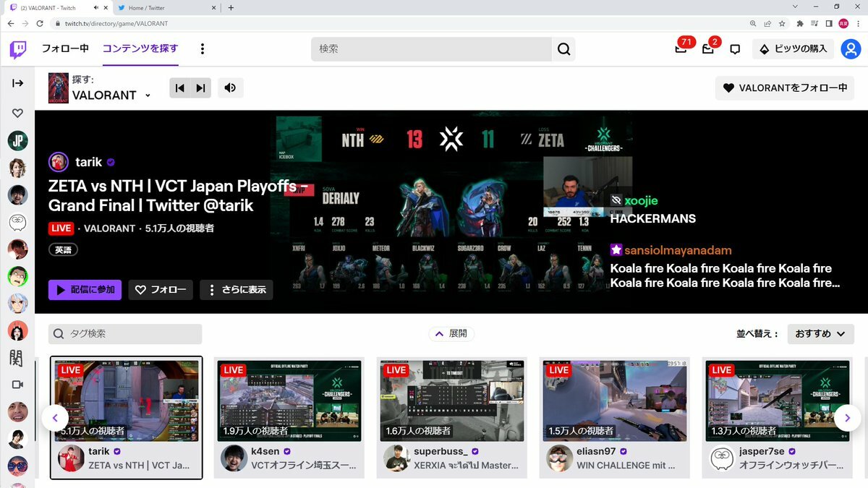Image resolution: width=868 pixels, height=488 pixels.
Task: Skip to previous featured stream
Action: point(180,88)
